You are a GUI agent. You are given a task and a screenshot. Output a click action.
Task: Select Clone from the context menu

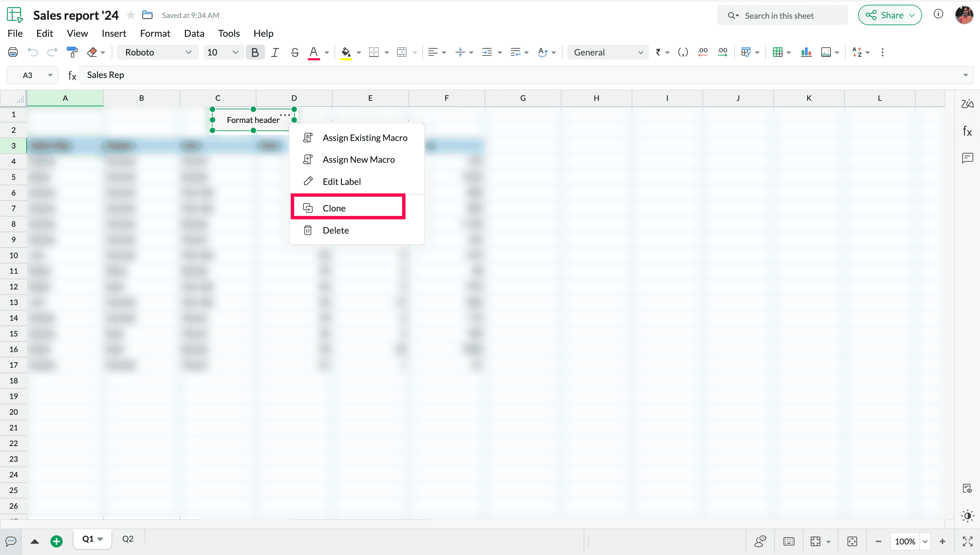click(333, 208)
